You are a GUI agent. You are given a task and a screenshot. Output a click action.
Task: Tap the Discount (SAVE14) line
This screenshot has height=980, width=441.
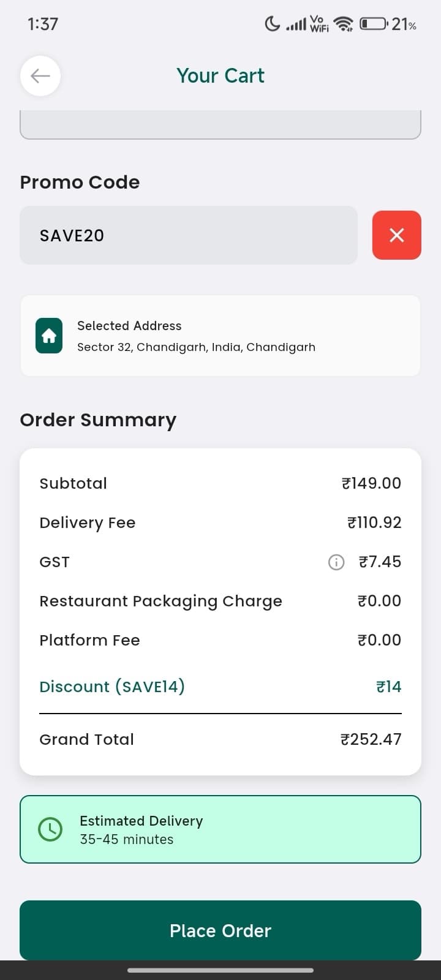(x=221, y=687)
